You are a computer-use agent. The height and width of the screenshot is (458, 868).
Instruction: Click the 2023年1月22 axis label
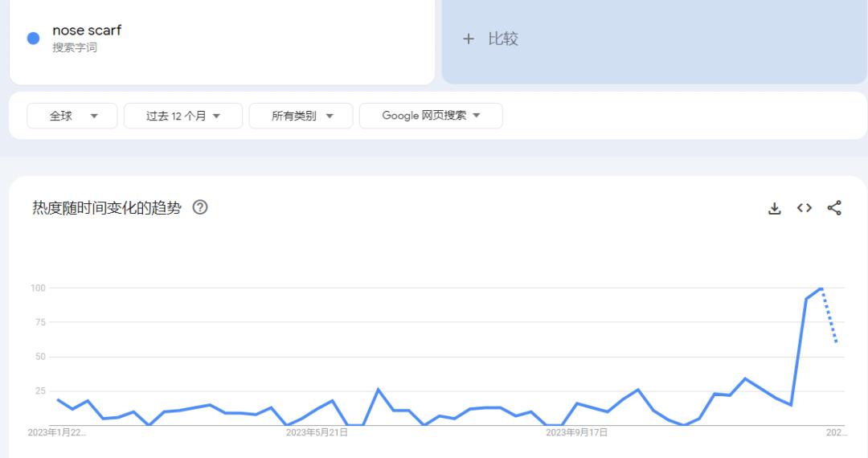(x=57, y=432)
